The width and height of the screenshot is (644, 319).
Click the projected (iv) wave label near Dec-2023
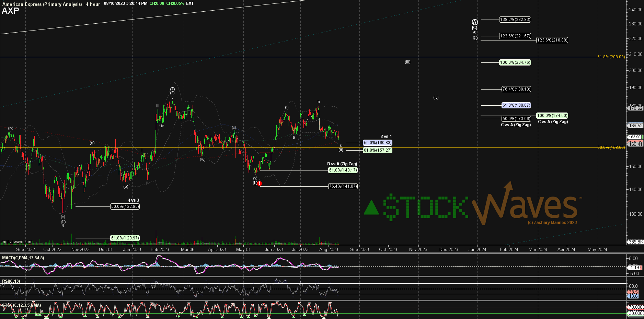tap(436, 97)
